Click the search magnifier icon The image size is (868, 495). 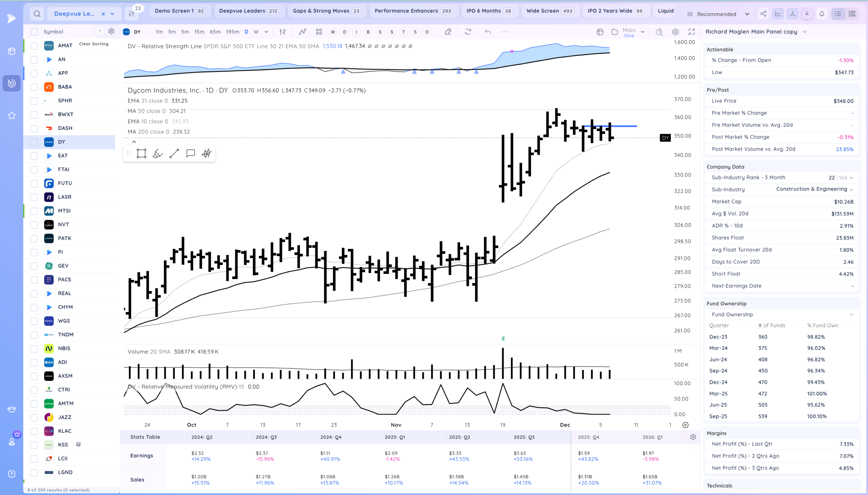click(37, 14)
